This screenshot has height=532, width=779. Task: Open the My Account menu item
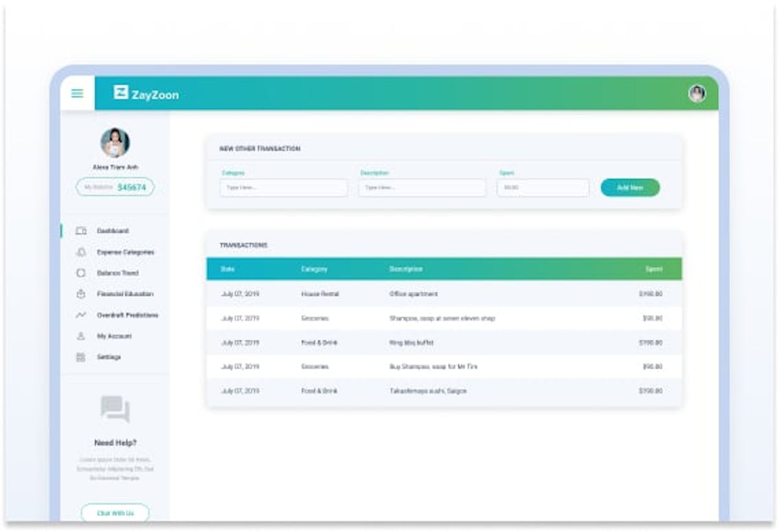(114, 336)
